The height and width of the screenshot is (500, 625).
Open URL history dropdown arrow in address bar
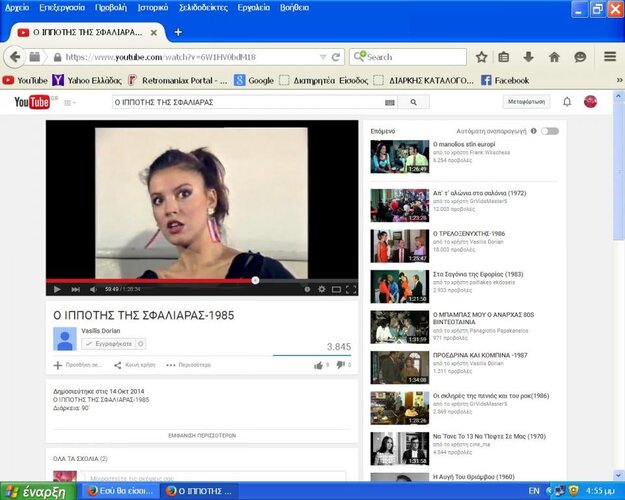323,57
